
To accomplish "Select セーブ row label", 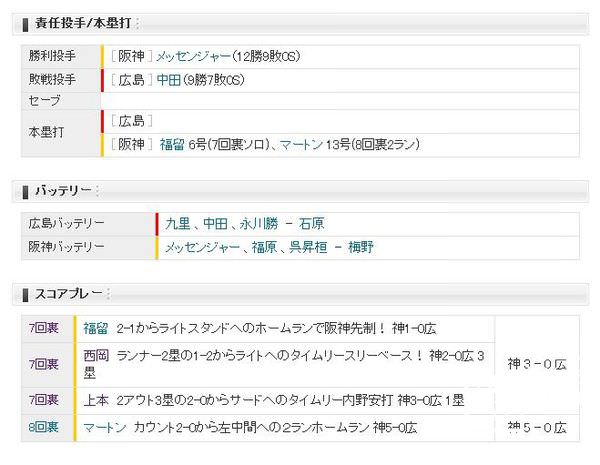I will [45, 101].
